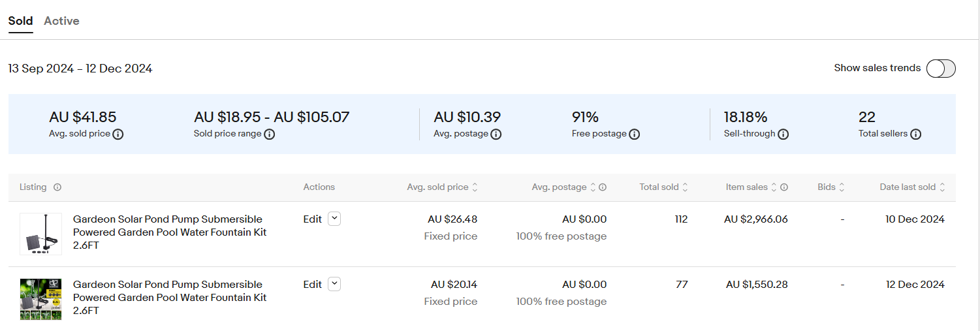Click thumbnail of second Gardeon pump listing

pos(40,299)
